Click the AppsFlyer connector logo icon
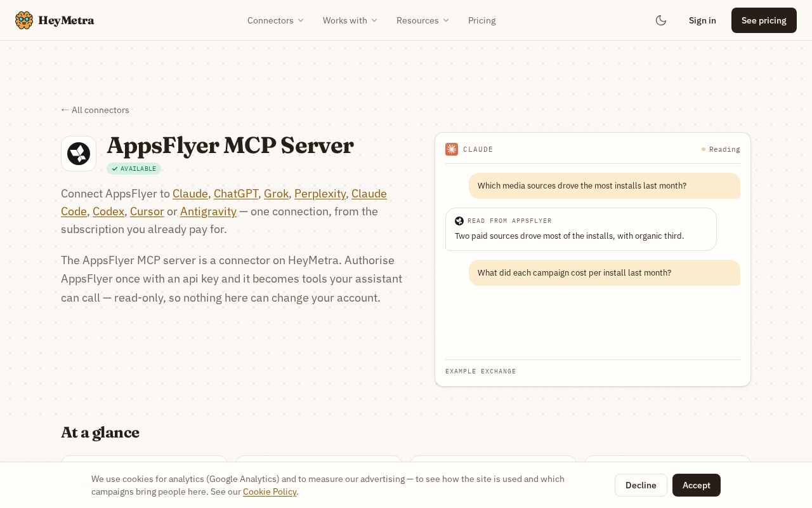This screenshot has height=508, width=812. click(x=79, y=154)
